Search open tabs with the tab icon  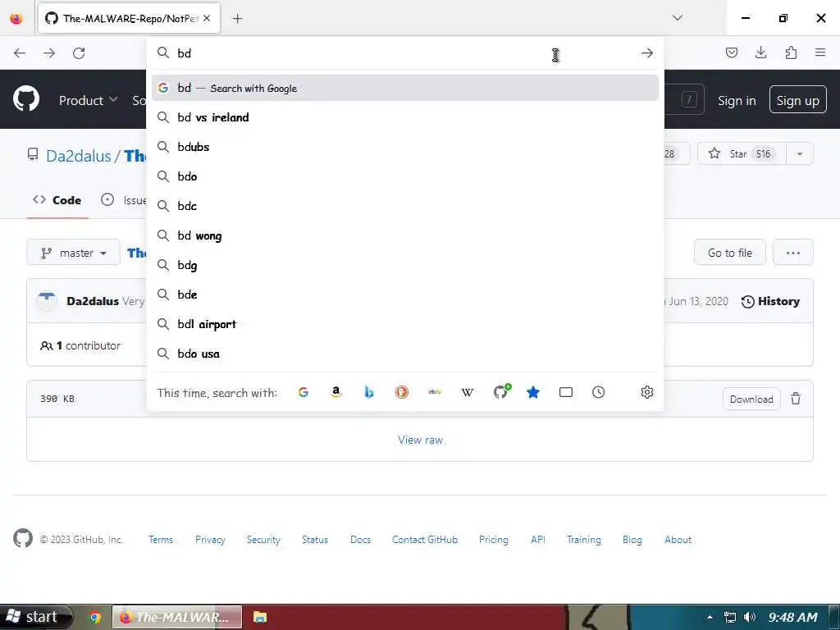[x=566, y=392]
